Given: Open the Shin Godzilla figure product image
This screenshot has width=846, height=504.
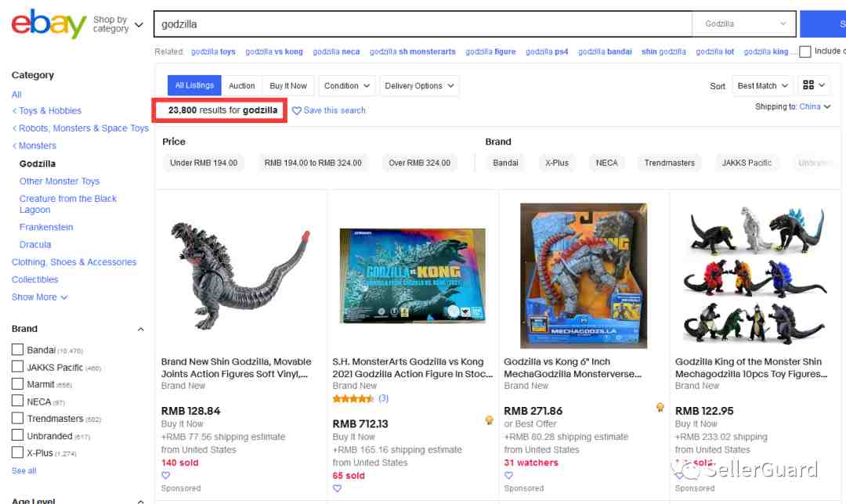Looking at the screenshot, I should pyautogui.click(x=240, y=275).
